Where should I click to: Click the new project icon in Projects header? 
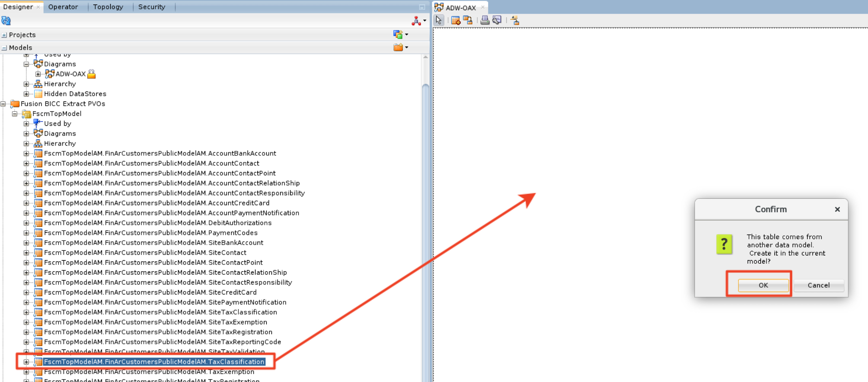[398, 35]
